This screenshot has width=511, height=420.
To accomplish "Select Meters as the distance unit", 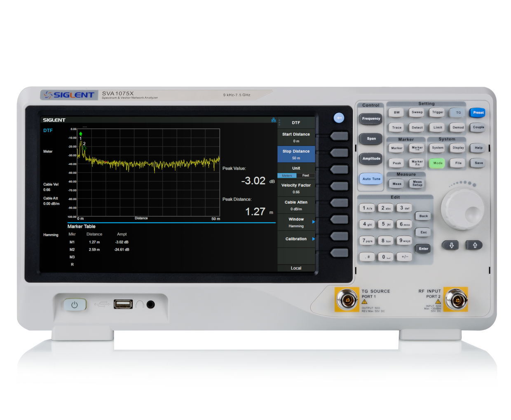I will [287, 175].
